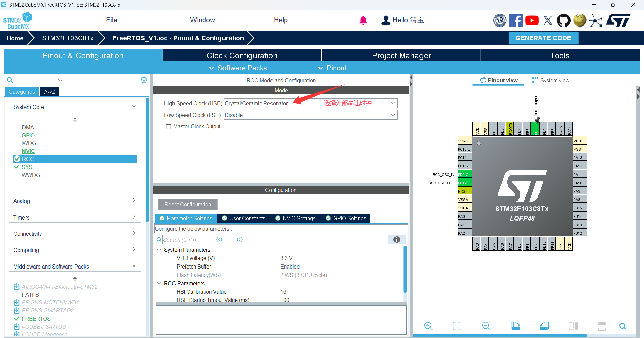The width and height of the screenshot is (644, 338).
Task: Enable the Master Clock Output checkbox
Action: click(x=168, y=127)
